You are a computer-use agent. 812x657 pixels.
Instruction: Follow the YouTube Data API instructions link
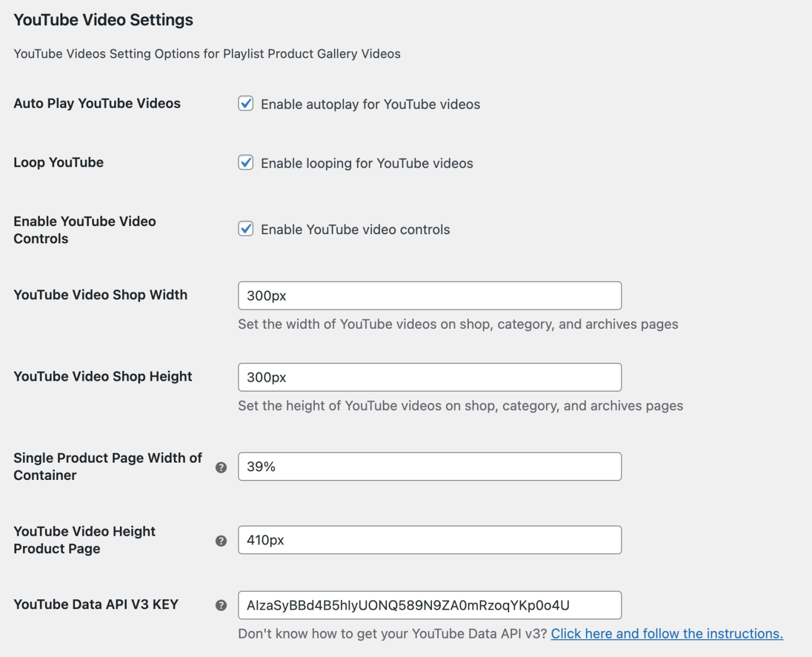tap(667, 633)
